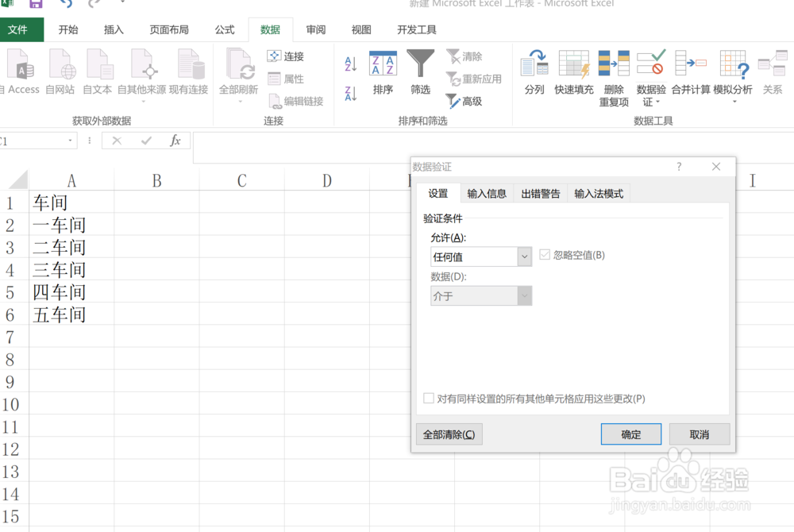The width and height of the screenshot is (794, 532).
Task: Open the 公式 ribbon tab
Action: click(224, 29)
